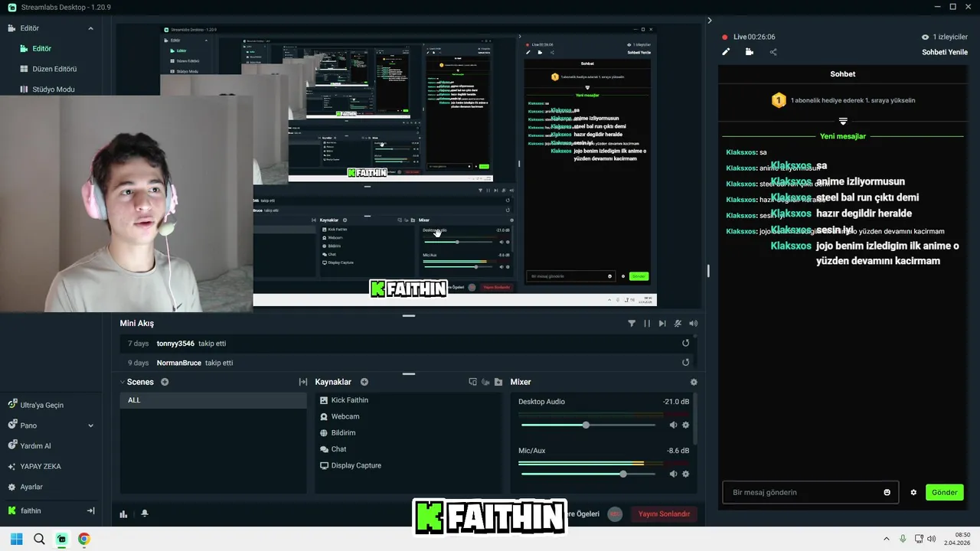
Task: Click the green Gönder send button
Action: coord(944,492)
